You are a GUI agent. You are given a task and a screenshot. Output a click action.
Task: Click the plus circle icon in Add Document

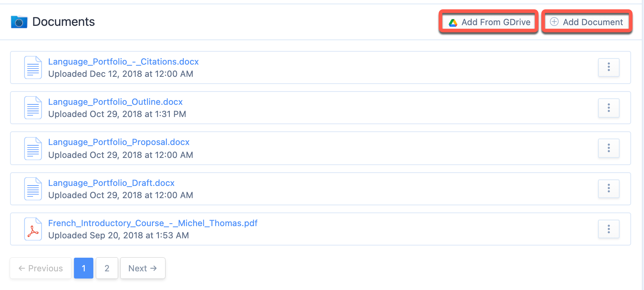click(x=554, y=22)
